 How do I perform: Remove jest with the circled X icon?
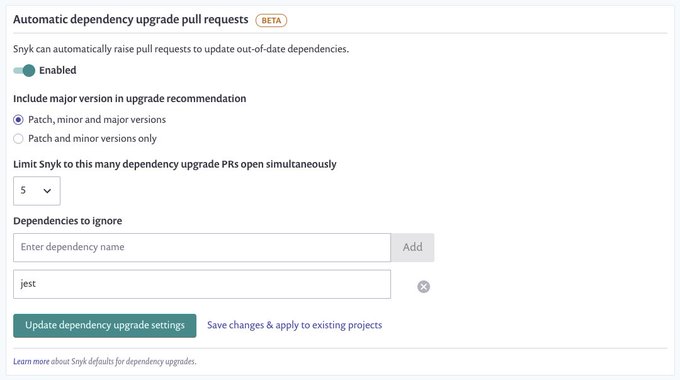423,287
